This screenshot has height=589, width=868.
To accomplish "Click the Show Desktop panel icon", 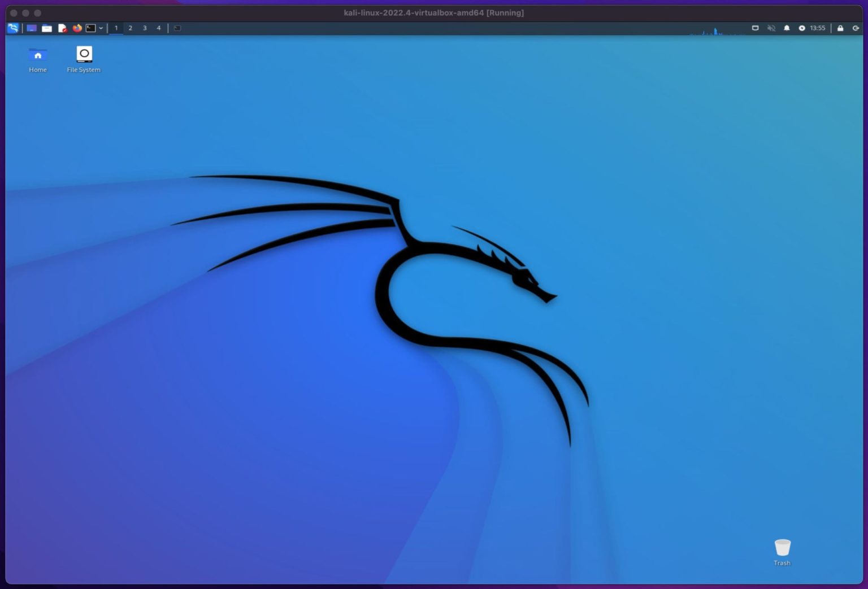I will [x=32, y=28].
